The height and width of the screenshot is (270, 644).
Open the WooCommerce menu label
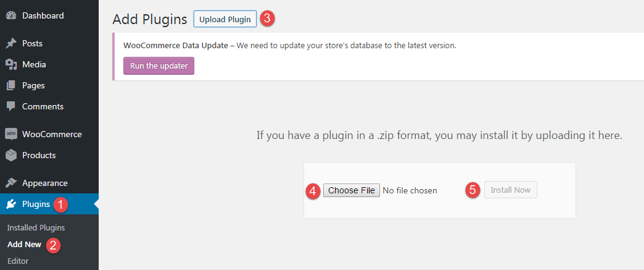click(x=52, y=134)
